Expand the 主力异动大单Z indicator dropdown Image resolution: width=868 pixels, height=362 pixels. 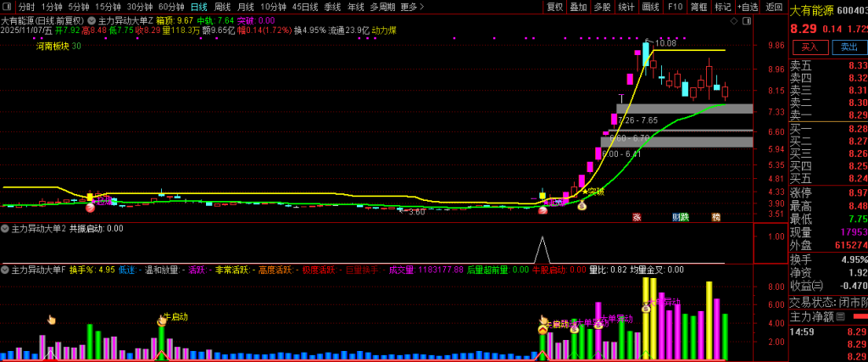point(93,19)
